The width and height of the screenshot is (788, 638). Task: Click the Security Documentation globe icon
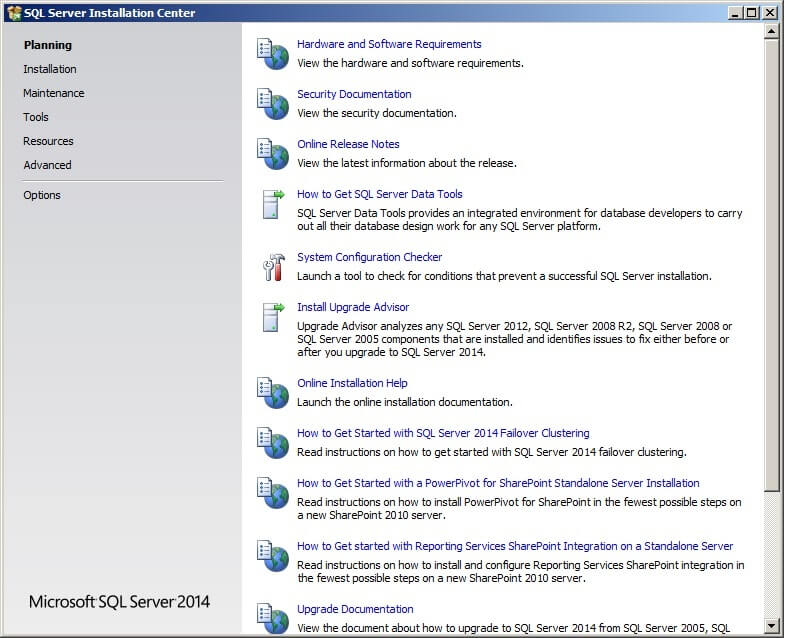272,104
